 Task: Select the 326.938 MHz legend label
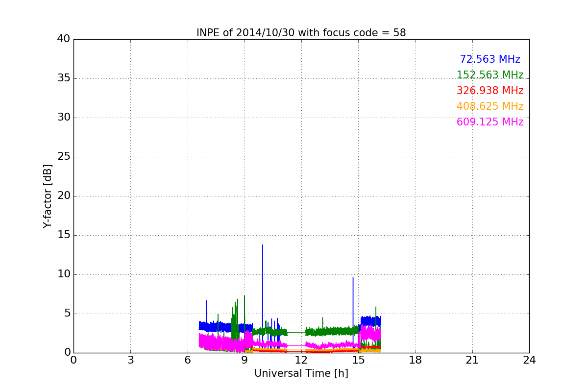pos(490,91)
